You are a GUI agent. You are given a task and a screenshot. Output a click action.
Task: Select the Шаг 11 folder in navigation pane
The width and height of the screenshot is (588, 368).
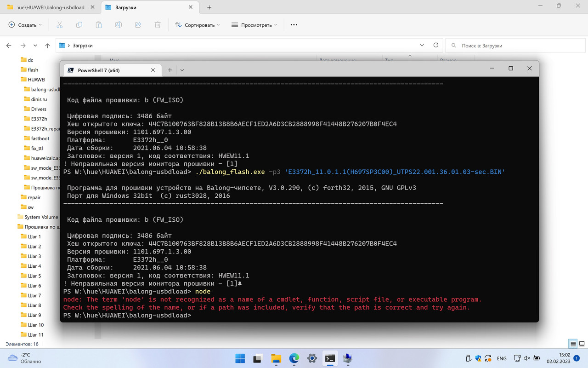33,335
